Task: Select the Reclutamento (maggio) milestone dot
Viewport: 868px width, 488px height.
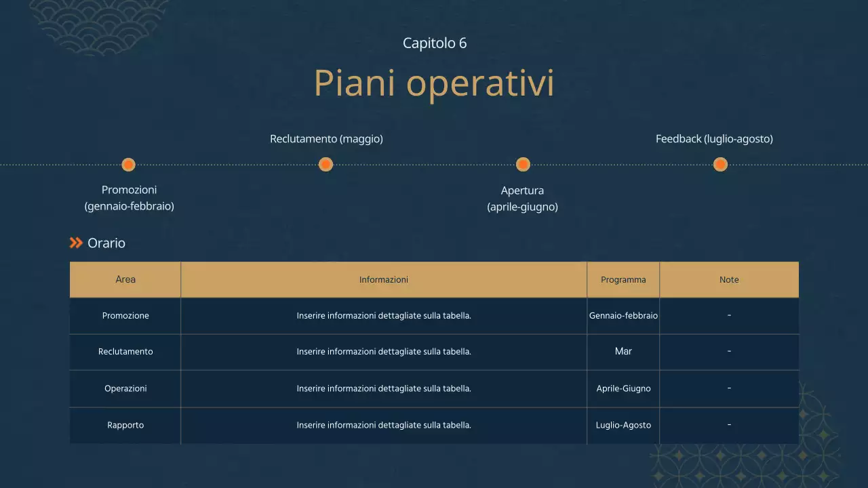Action: click(x=325, y=164)
